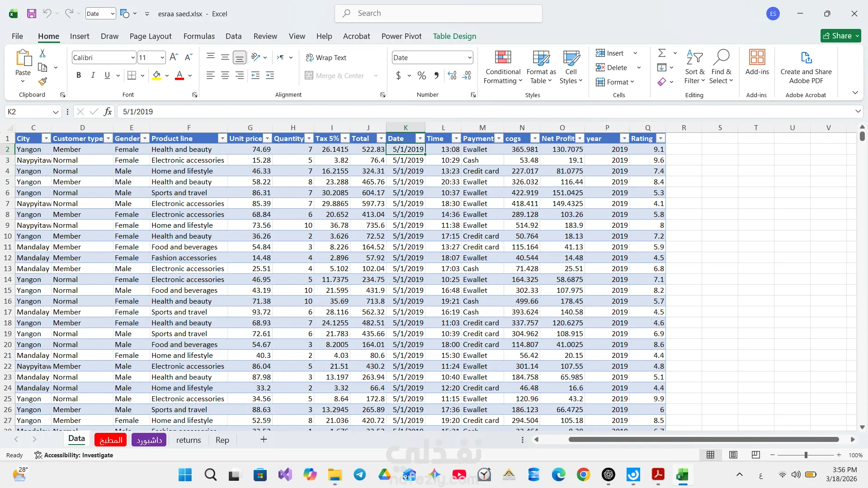Click the Increase Indent icon
This screenshot has width=868, height=488.
tap(270, 75)
